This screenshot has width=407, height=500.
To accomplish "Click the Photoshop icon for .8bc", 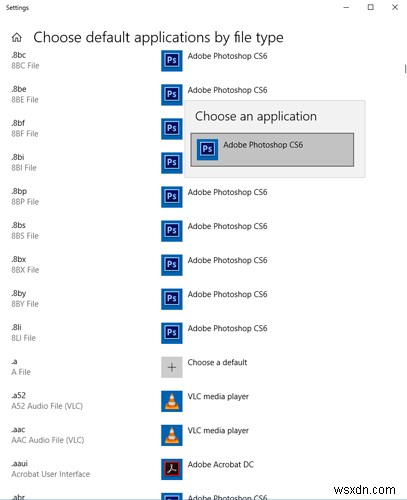I will [172, 61].
